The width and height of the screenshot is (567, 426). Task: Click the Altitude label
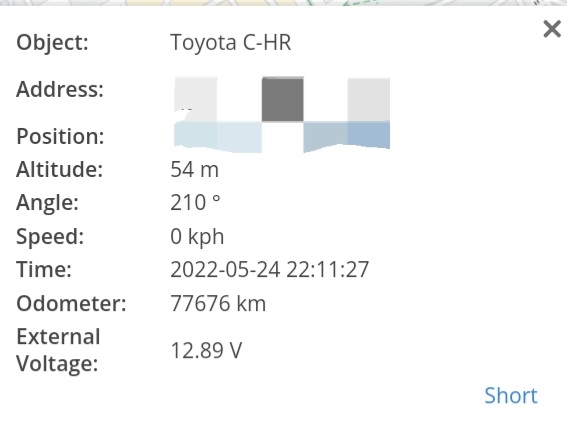click(x=60, y=169)
